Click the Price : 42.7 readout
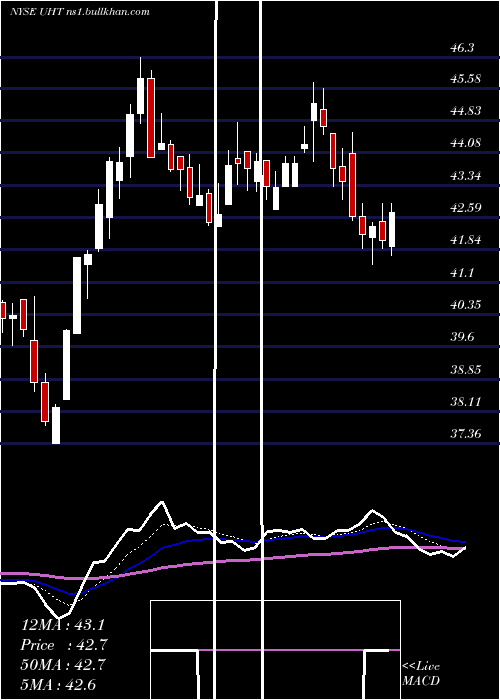Image resolution: width=500 pixels, height=700 pixels. pos(64,645)
